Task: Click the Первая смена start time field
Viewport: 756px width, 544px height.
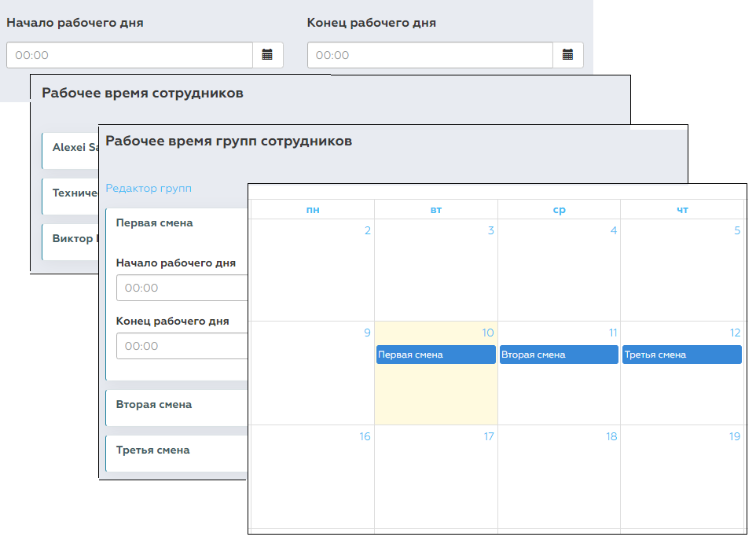Action: 182,288
